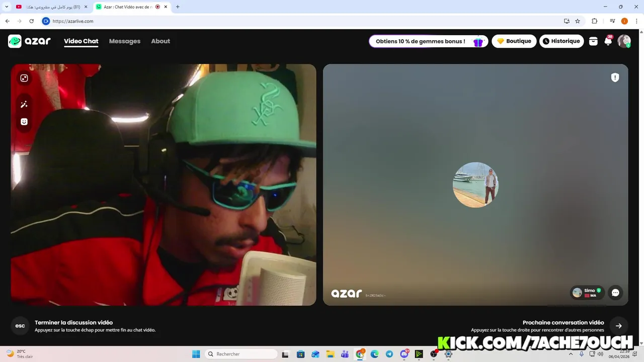
Task: Click the camera site-permission icon in address bar
Action: tap(46, 21)
